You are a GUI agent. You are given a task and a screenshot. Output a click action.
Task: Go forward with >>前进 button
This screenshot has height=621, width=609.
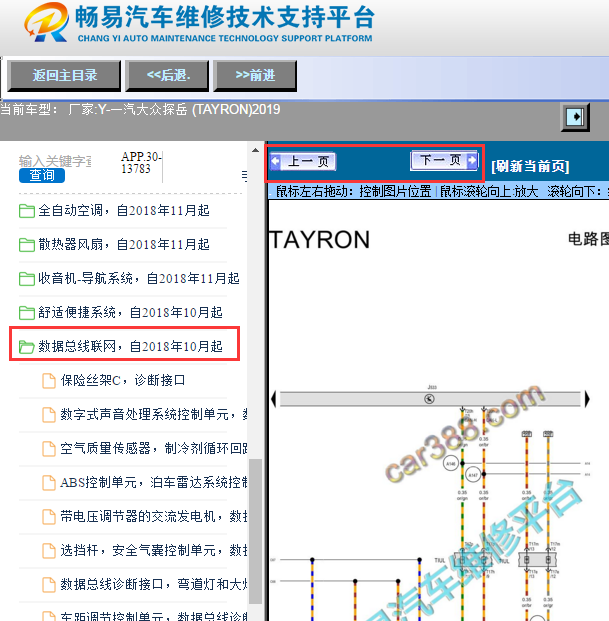point(255,76)
